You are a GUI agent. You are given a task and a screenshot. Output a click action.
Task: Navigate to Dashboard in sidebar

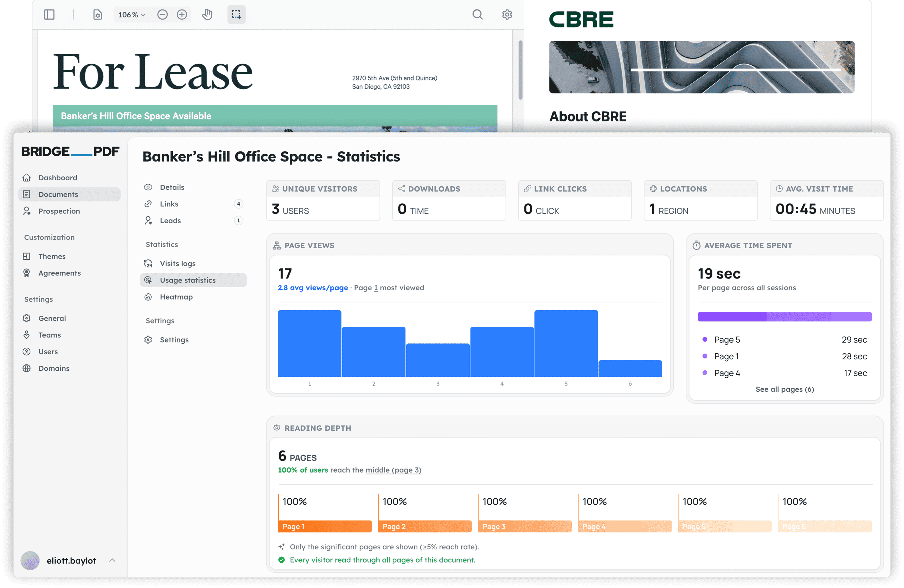coord(57,178)
